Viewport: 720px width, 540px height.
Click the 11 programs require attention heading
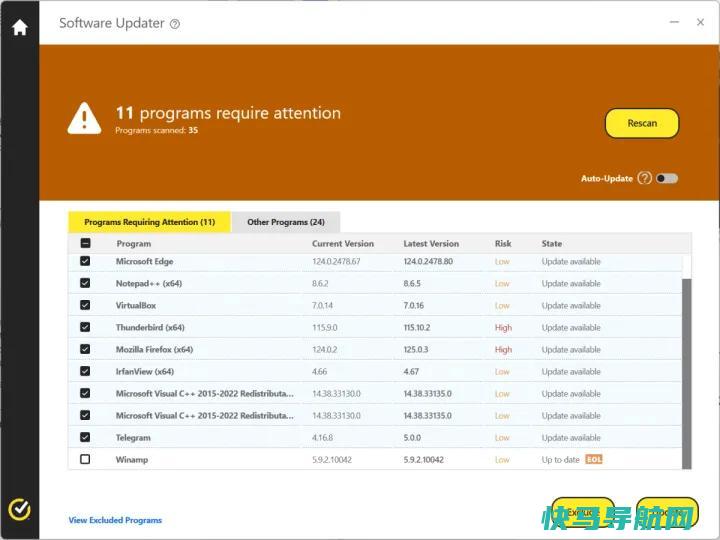(228, 113)
